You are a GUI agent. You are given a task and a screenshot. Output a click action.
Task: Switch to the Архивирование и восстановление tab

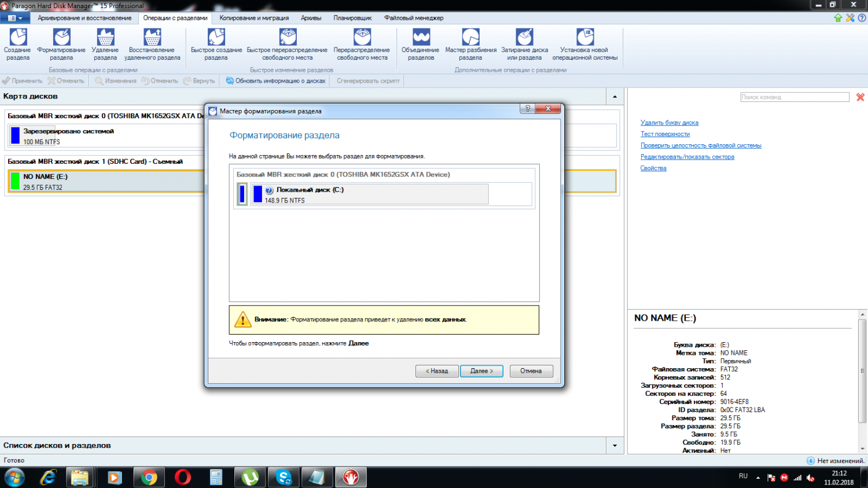click(x=84, y=18)
